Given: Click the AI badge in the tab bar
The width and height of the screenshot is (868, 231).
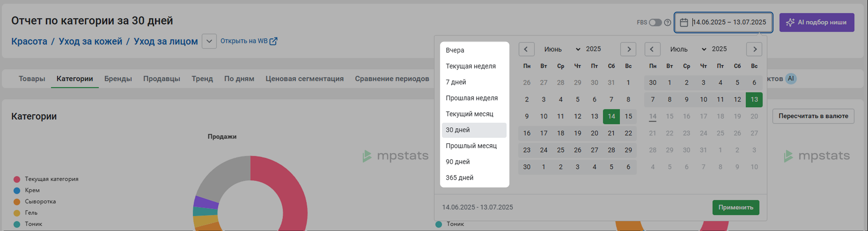Looking at the screenshot, I should [x=791, y=78].
